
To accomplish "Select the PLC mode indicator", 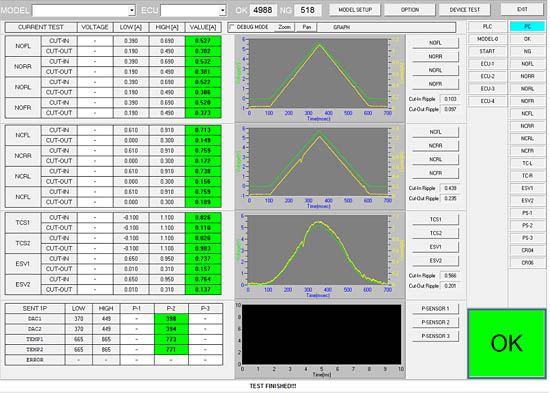I will [487, 27].
